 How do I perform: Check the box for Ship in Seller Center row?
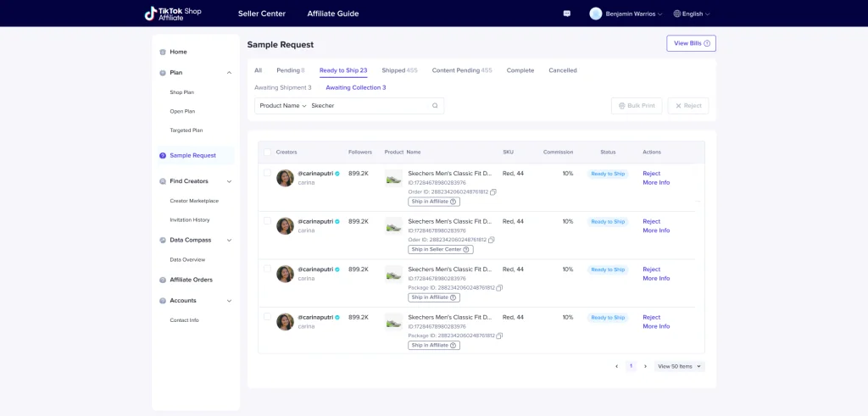[267, 221]
